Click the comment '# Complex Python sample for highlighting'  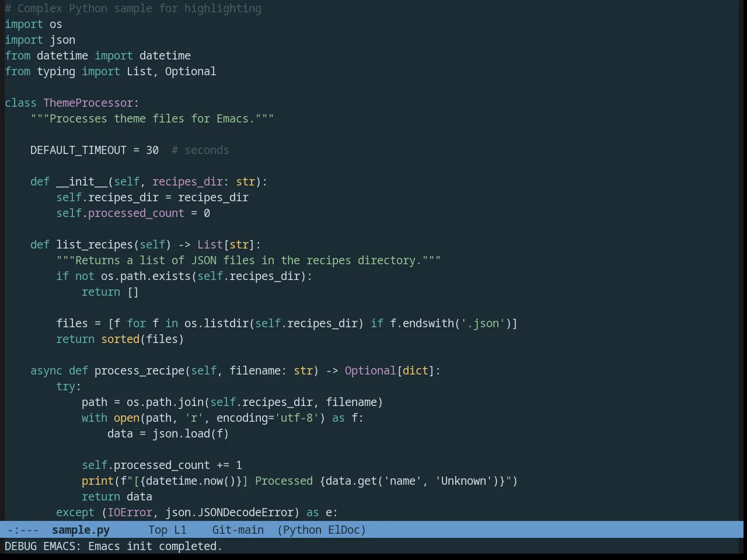click(x=133, y=8)
